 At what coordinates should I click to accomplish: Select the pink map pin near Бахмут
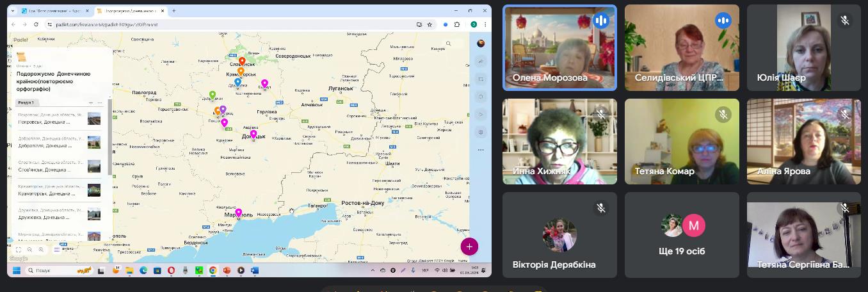click(x=264, y=83)
